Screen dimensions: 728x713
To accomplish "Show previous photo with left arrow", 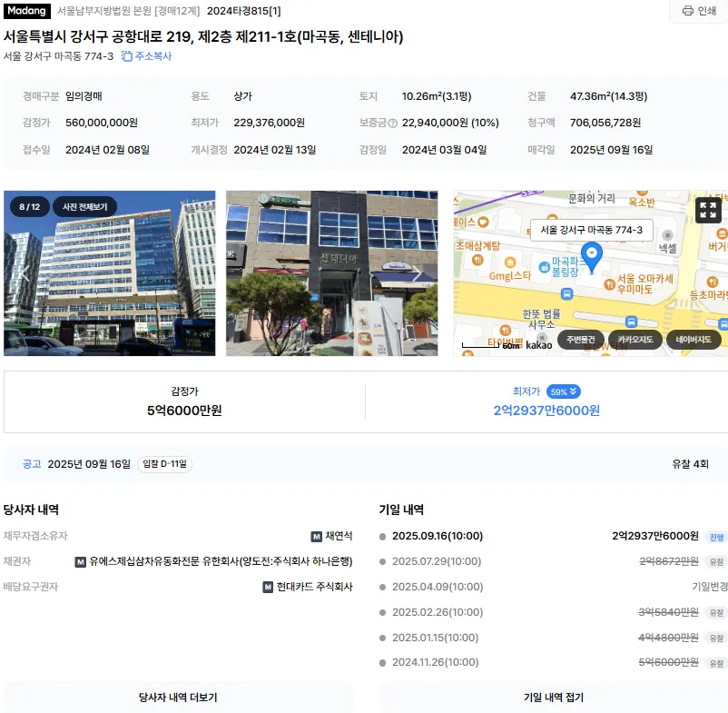I will [25, 273].
